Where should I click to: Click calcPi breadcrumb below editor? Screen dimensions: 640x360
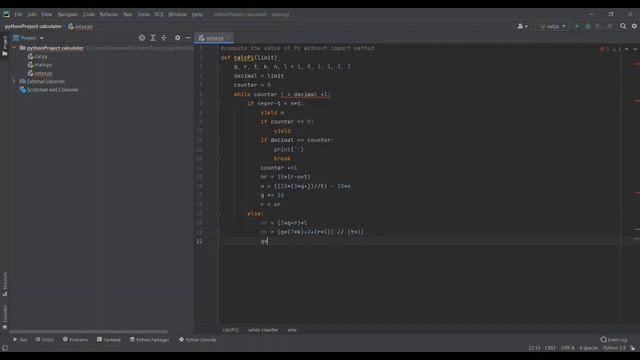(231, 330)
